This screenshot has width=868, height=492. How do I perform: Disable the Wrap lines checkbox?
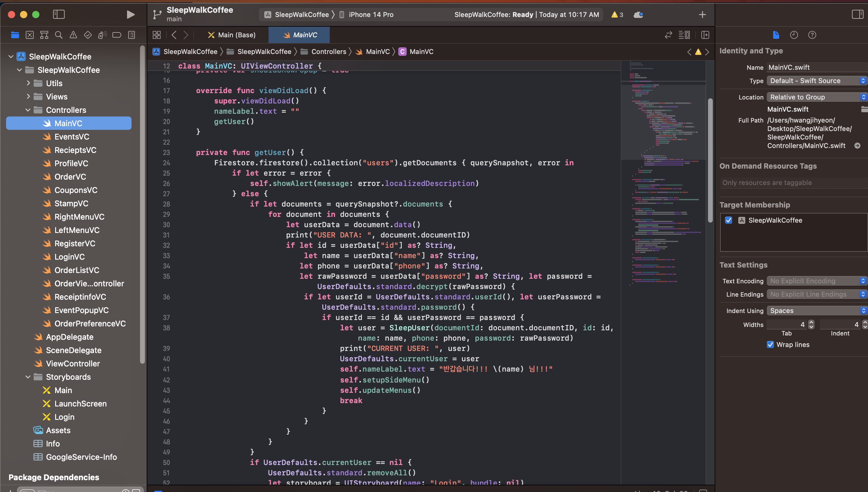[x=770, y=344]
